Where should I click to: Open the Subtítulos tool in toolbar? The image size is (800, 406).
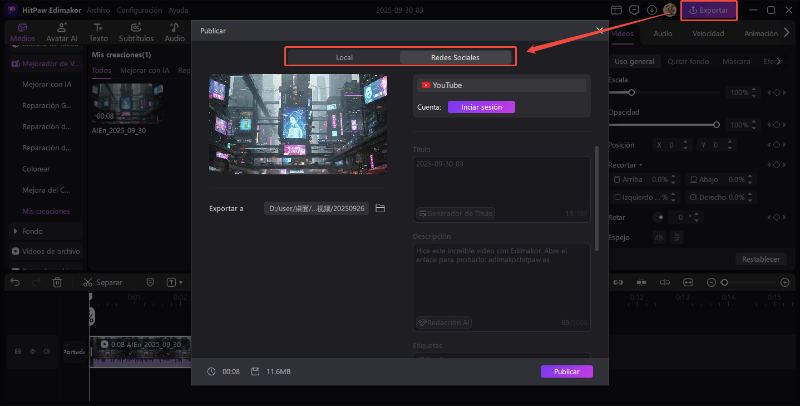pos(136,33)
